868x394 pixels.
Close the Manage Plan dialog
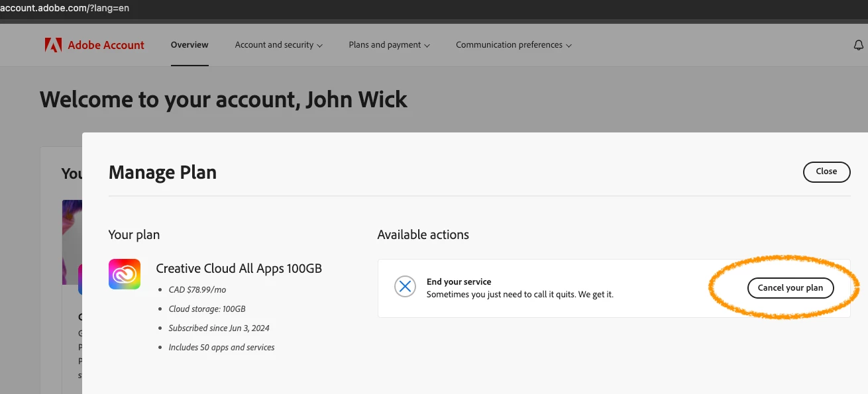826,172
